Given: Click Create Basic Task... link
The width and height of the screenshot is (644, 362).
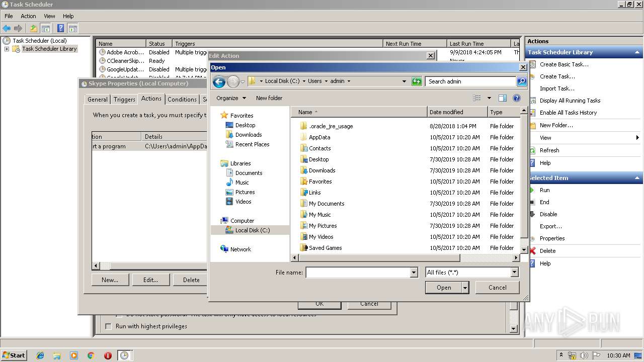Looking at the screenshot, I should (x=564, y=64).
